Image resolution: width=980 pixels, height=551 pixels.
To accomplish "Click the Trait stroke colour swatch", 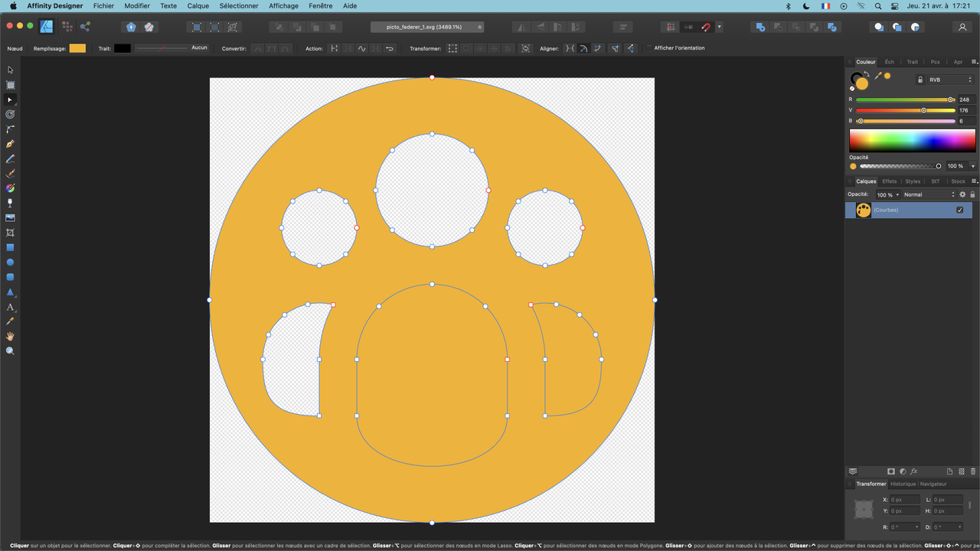I will (x=122, y=48).
